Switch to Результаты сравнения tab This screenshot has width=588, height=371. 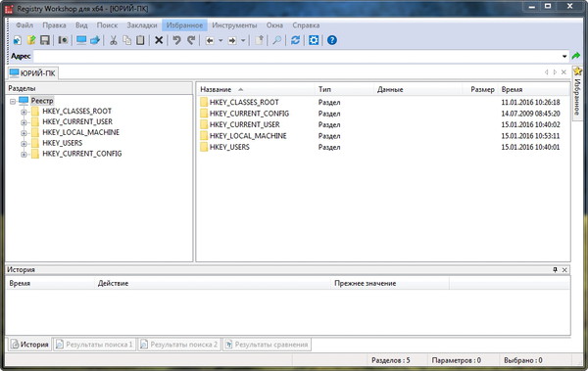[x=267, y=345]
